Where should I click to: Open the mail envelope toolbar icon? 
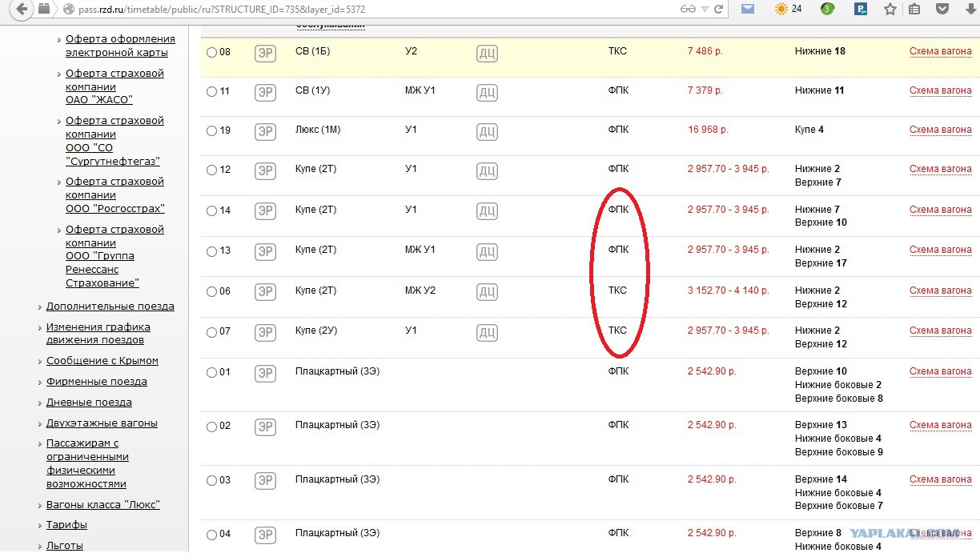pos(748,10)
